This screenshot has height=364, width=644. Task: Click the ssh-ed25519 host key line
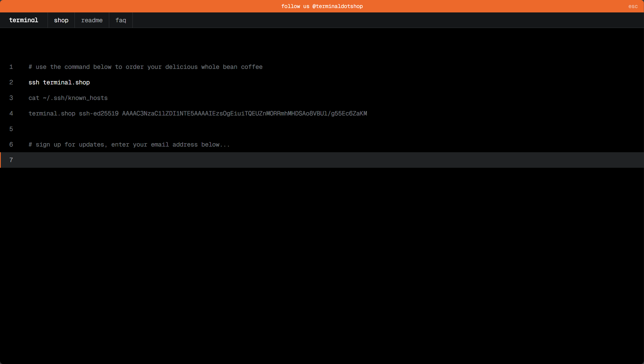point(198,113)
